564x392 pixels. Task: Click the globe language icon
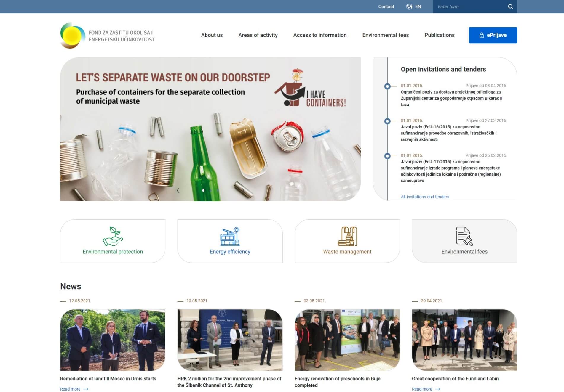click(409, 7)
